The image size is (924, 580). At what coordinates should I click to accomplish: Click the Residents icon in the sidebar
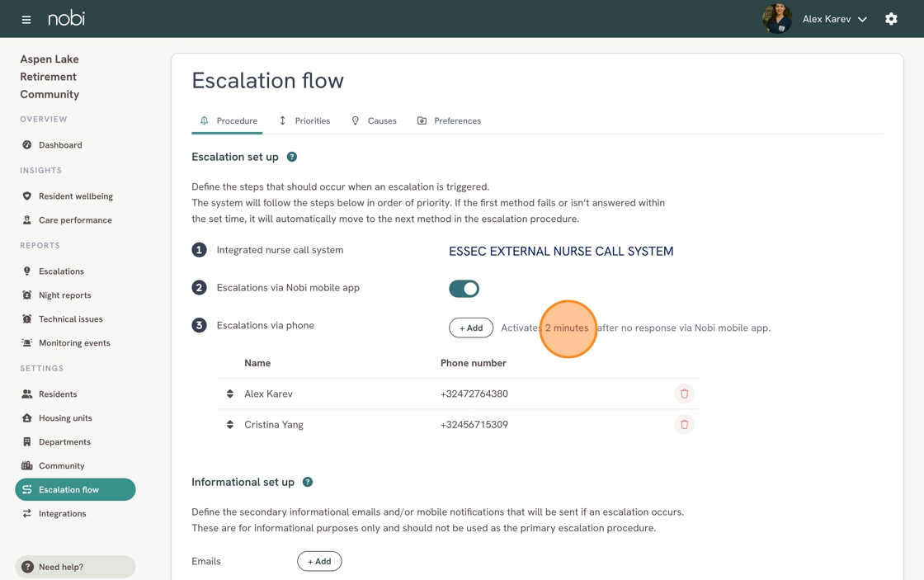click(x=26, y=394)
